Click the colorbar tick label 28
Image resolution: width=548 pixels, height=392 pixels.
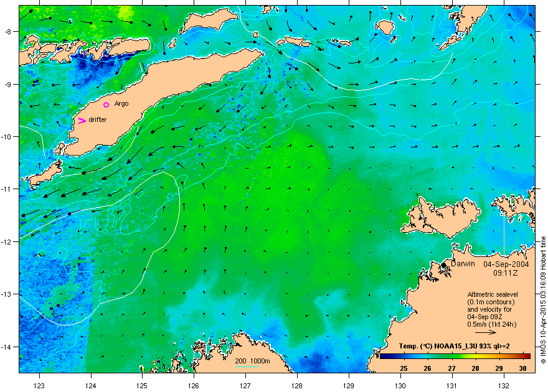pyautogui.click(x=475, y=368)
